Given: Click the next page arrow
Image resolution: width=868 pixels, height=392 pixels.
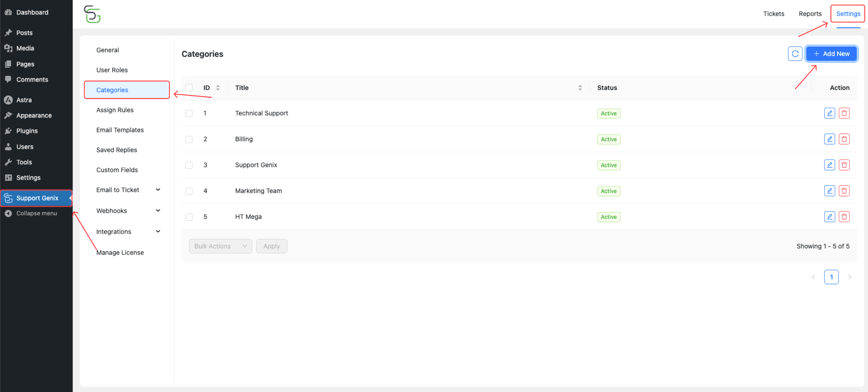Looking at the screenshot, I should 849,277.
